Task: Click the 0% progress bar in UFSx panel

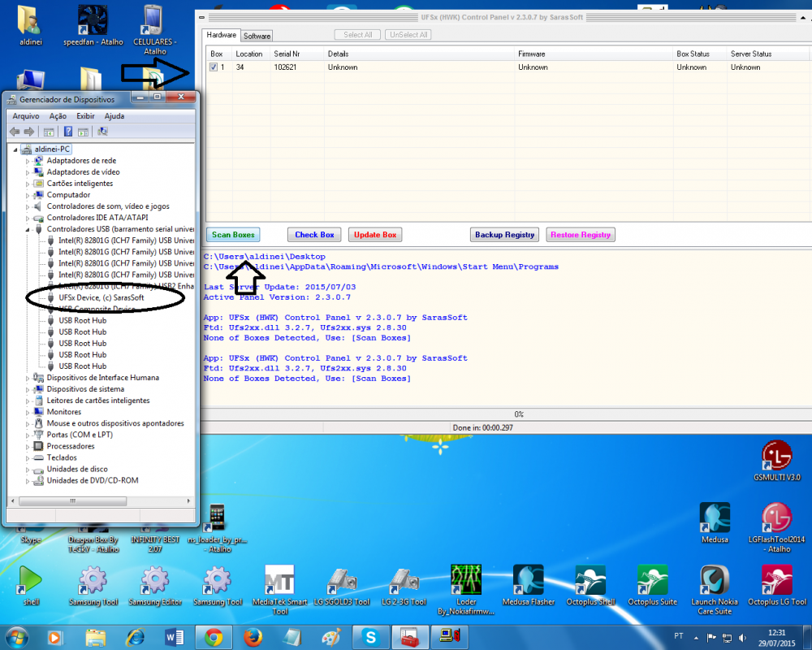Action: 505,414
